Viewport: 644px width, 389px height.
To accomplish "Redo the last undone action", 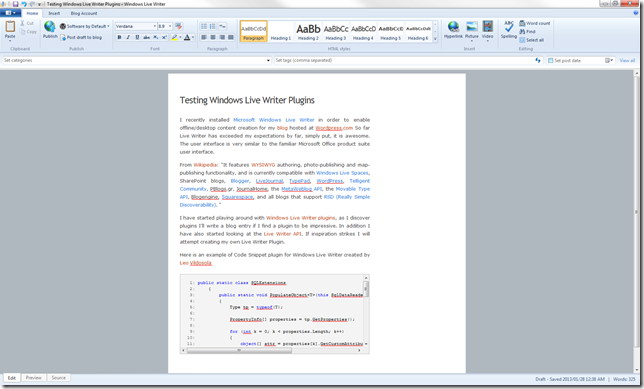I will pos(32,4).
